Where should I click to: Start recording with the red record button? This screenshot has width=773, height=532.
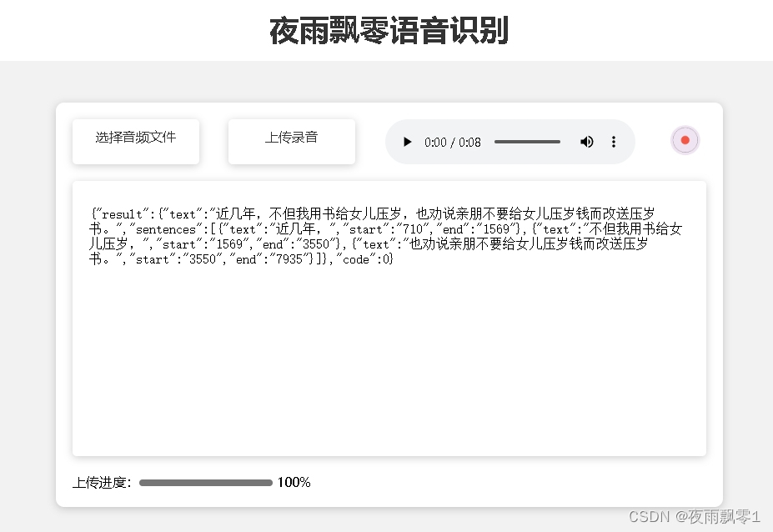pyautogui.click(x=685, y=140)
